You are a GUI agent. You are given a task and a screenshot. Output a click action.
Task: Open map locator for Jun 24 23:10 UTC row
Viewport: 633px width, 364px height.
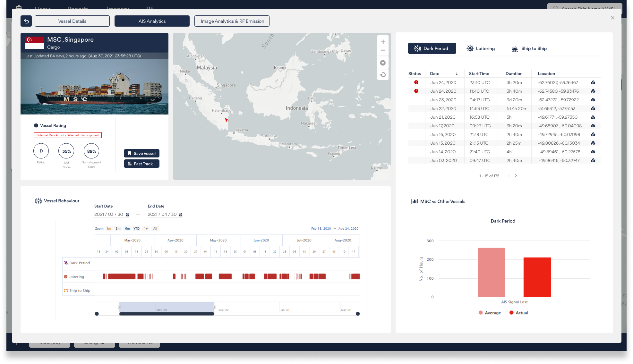[x=593, y=82]
